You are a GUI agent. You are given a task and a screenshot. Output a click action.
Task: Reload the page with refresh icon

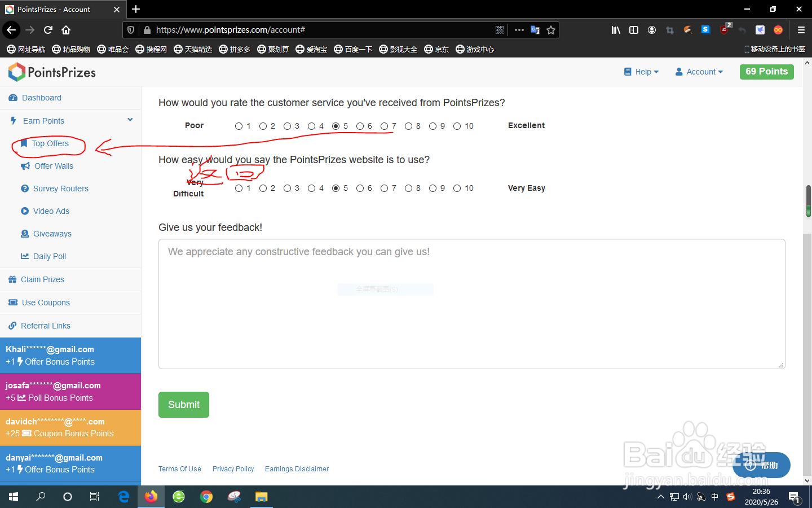[x=48, y=30]
